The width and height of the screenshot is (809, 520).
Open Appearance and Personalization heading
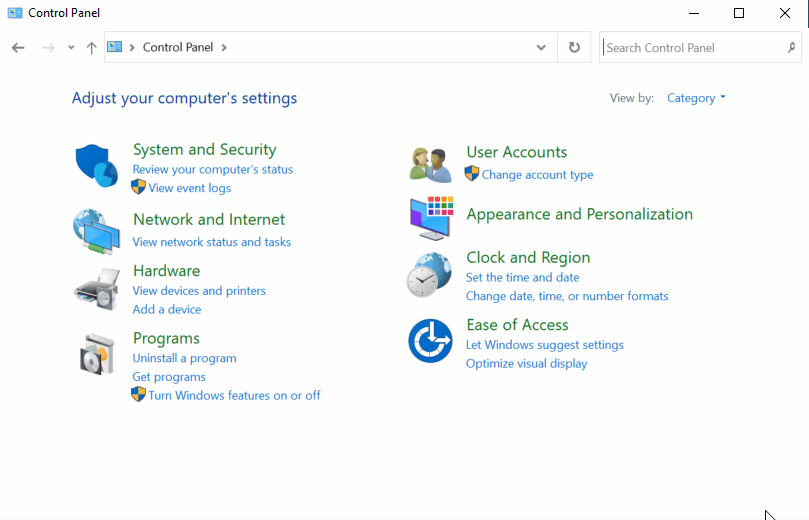(579, 214)
